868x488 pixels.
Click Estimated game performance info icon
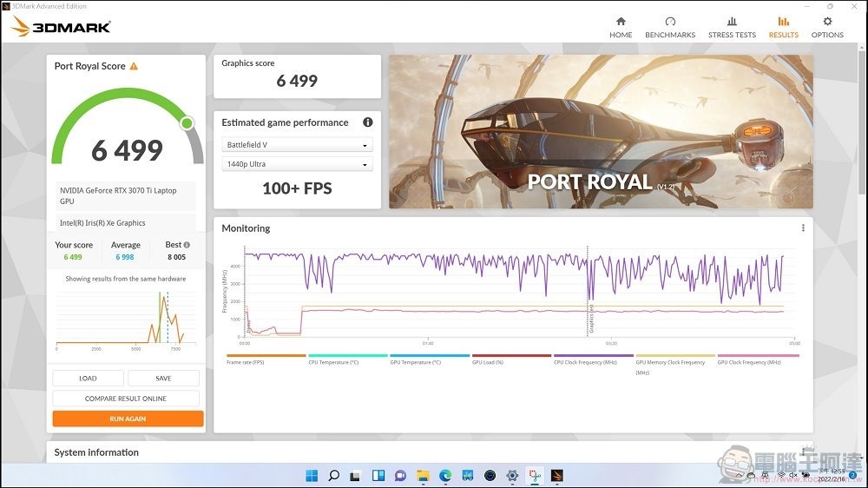pos(368,122)
